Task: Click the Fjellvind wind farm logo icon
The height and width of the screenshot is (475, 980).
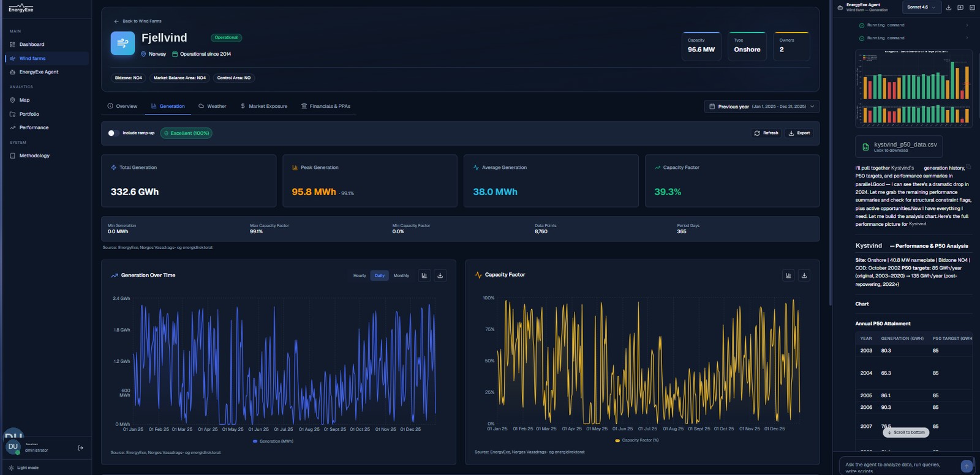Action: coord(123,43)
